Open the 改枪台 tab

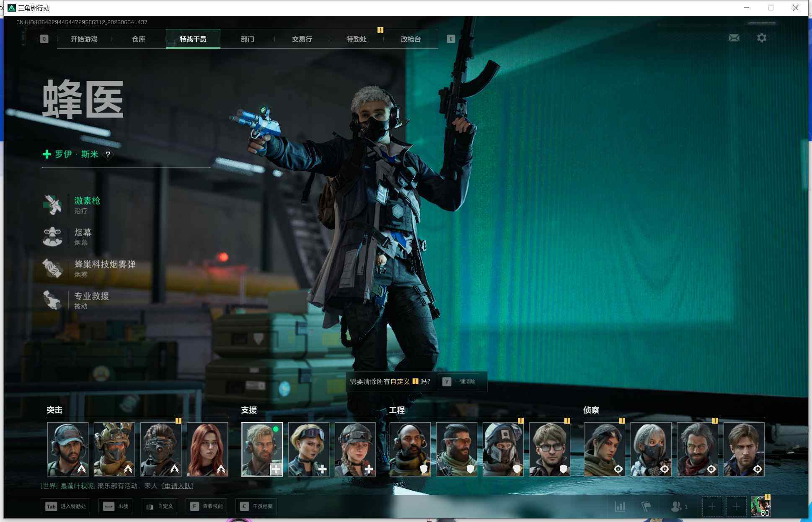(411, 39)
